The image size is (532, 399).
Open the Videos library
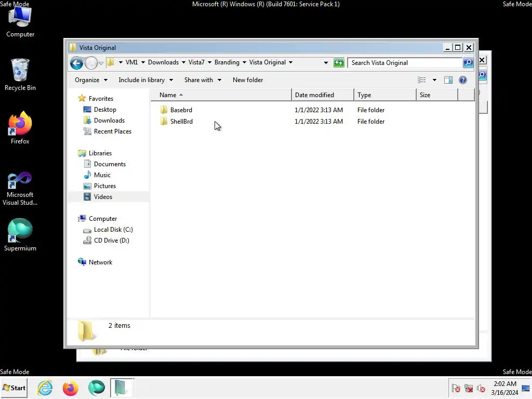click(103, 197)
